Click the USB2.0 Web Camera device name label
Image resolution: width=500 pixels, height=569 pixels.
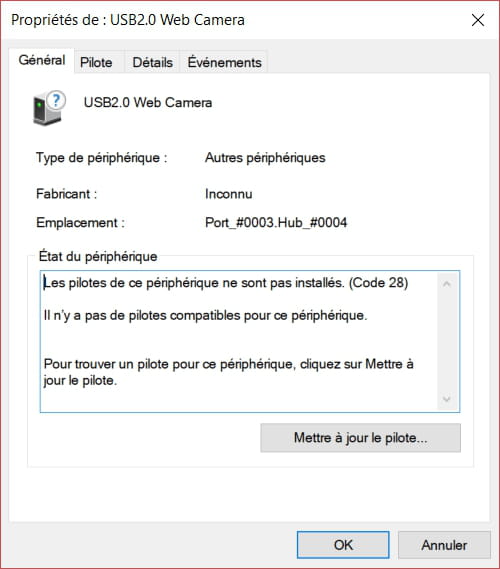click(148, 102)
